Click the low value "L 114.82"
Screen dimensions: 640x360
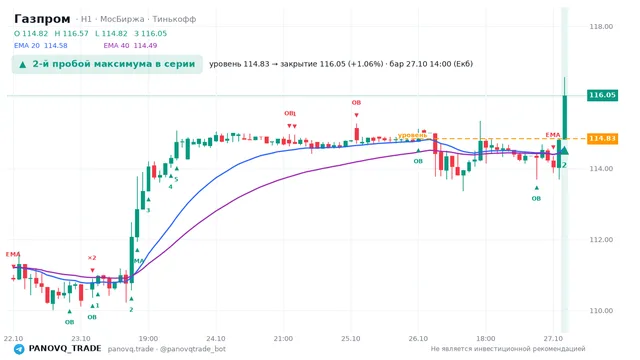[x=111, y=33]
